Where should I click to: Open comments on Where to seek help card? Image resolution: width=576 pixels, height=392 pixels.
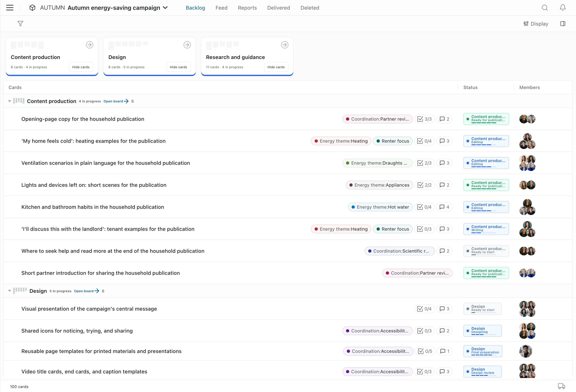[444, 251]
